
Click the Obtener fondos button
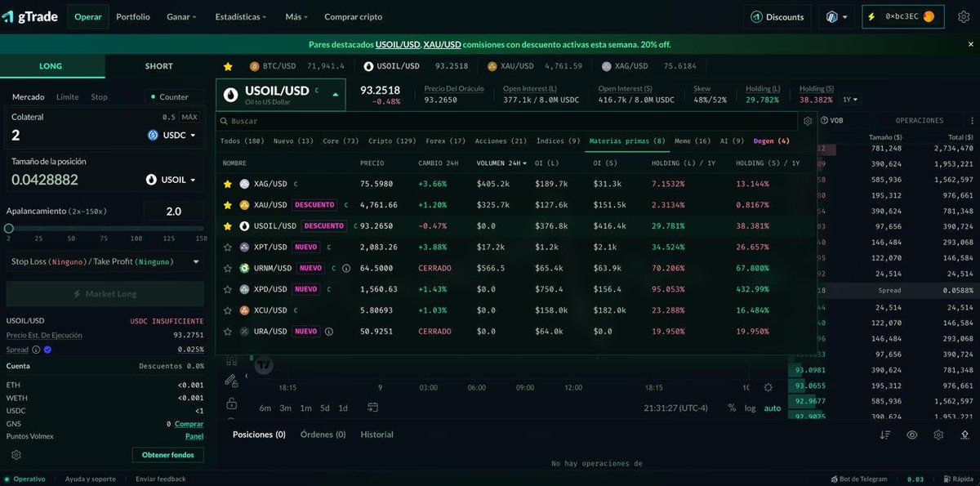click(167, 455)
